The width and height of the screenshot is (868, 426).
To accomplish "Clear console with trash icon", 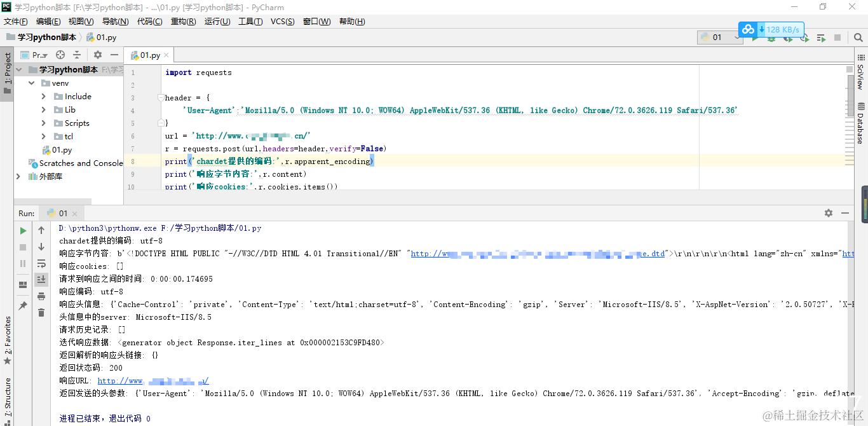I will [x=41, y=313].
